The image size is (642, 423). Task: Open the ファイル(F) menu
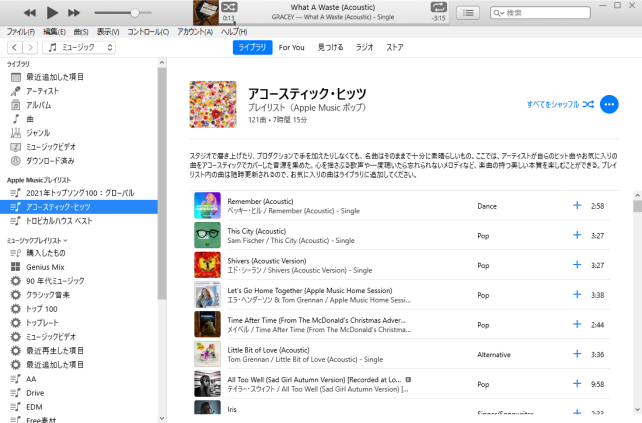point(20,32)
